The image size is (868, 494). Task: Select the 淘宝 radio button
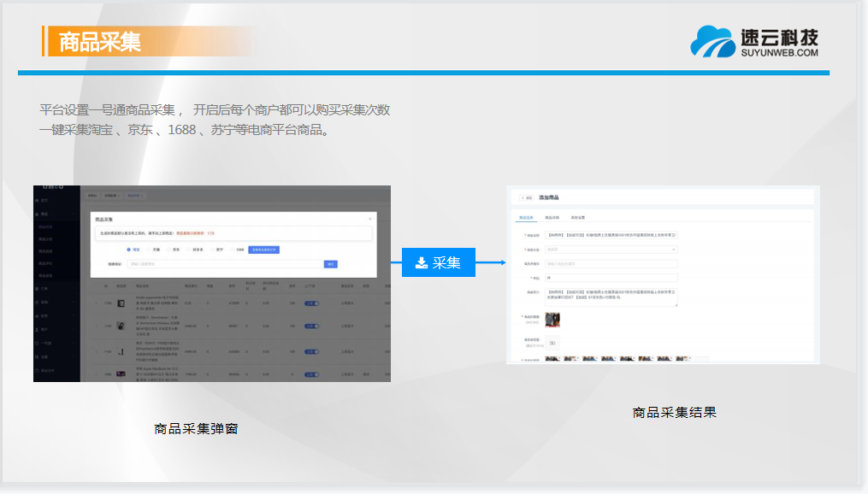tap(128, 250)
